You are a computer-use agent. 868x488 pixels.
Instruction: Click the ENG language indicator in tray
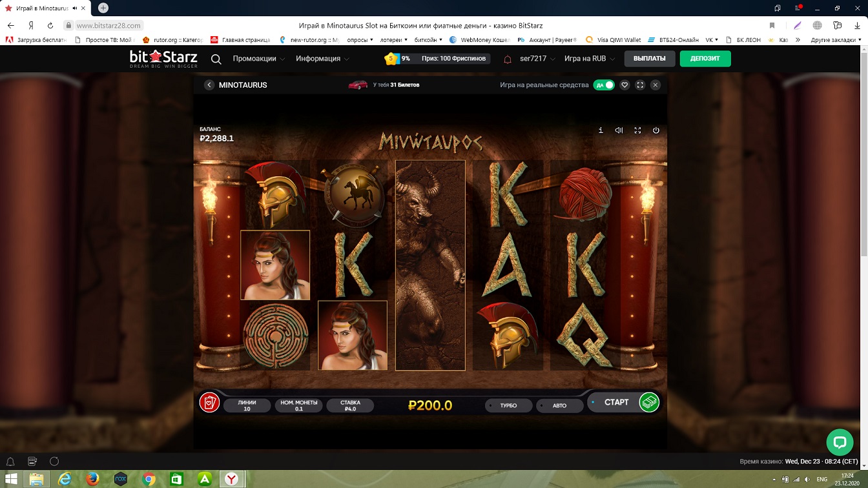pyautogui.click(x=821, y=480)
